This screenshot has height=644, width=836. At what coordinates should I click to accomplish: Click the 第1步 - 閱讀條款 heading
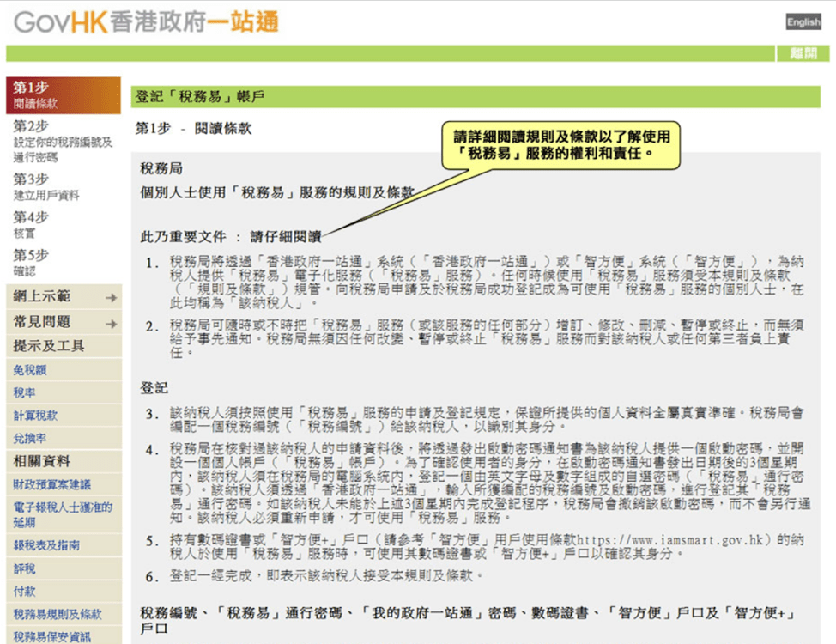click(193, 129)
